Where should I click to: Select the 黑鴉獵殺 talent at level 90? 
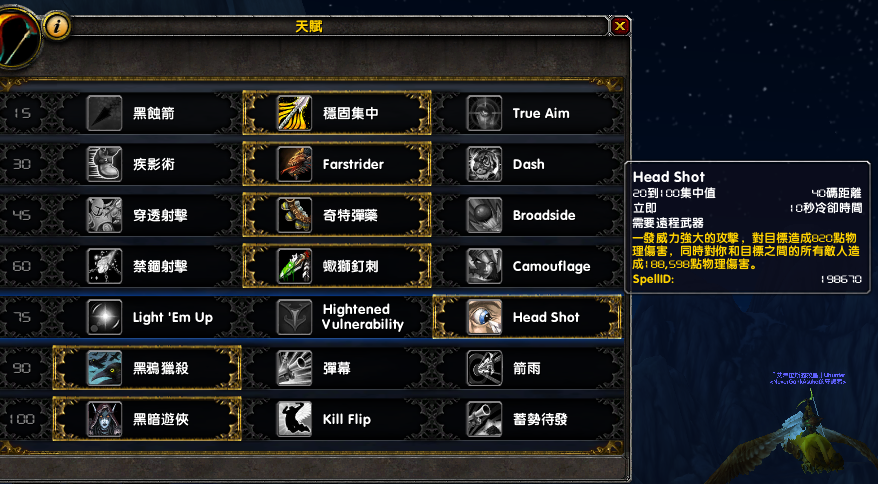[147, 368]
